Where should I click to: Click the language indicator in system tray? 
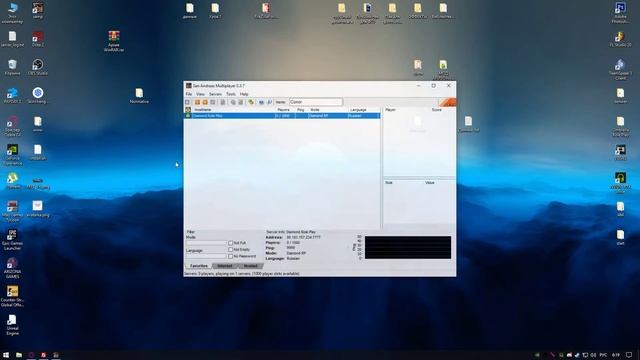coord(603,355)
